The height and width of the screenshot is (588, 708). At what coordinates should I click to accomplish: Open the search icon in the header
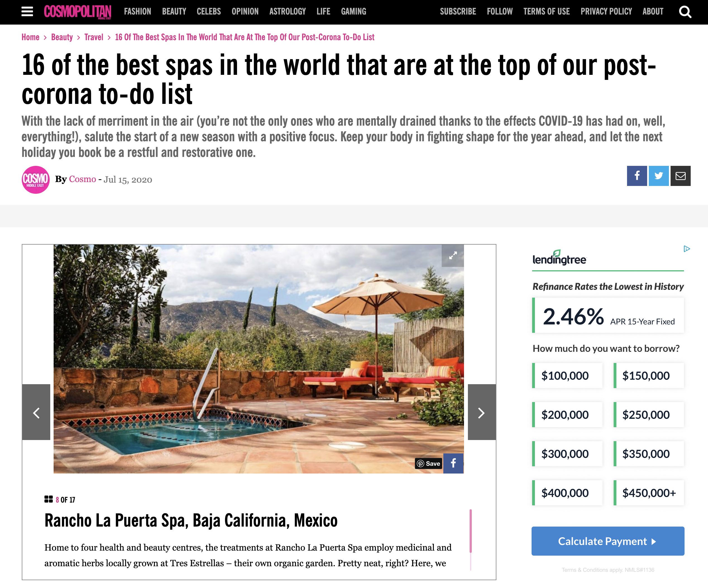[x=685, y=11]
